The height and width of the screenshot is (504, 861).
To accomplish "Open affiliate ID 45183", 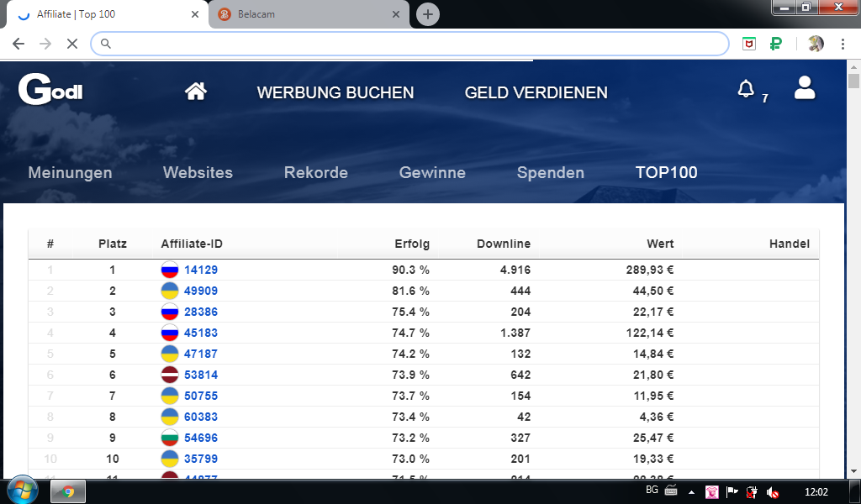I will [x=201, y=333].
